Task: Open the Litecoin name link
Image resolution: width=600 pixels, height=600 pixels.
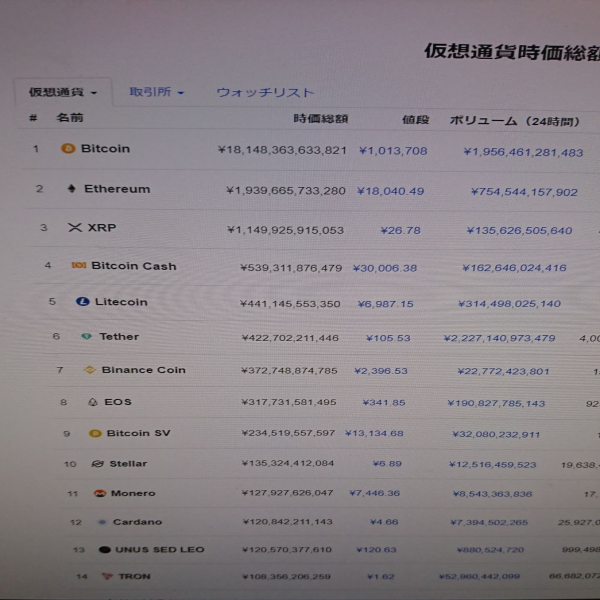Action: (121, 302)
